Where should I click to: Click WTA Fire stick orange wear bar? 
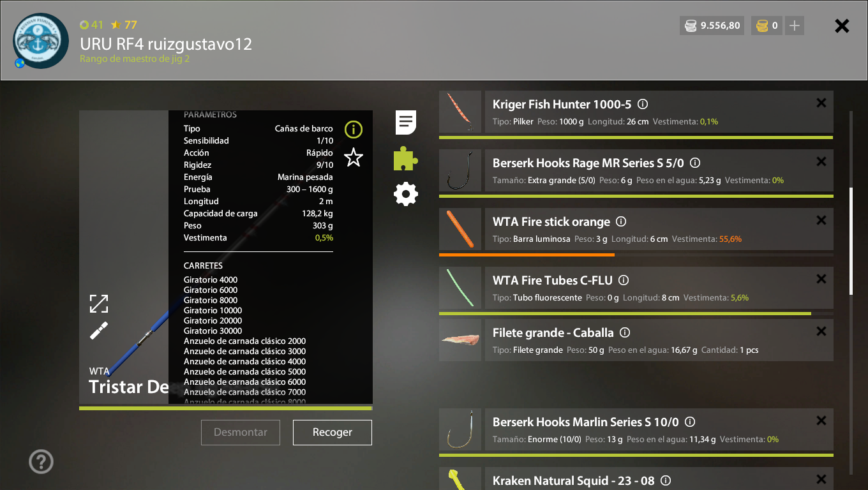[636, 255]
